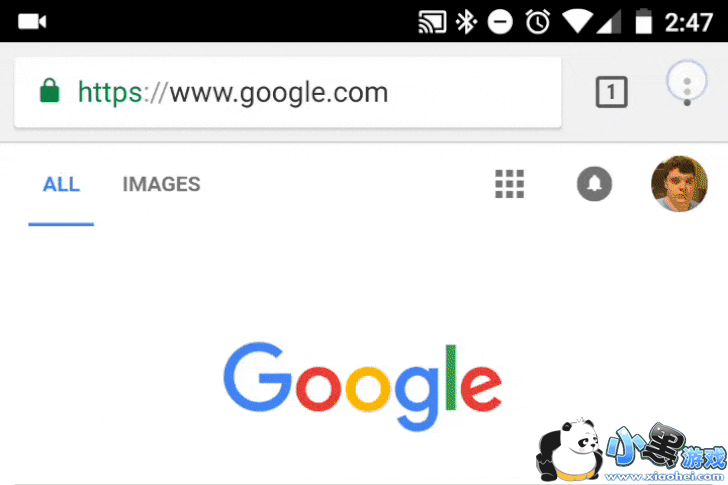Select the ALL tab
Screen dimensions: 728x485
point(61,184)
